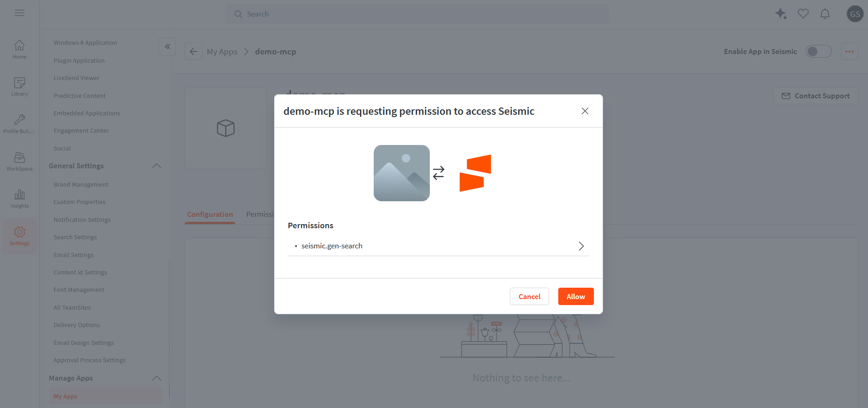Open Email Settings
Image resolution: width=868 pixels, height=408 pixels.
click(x=74, y=255)
